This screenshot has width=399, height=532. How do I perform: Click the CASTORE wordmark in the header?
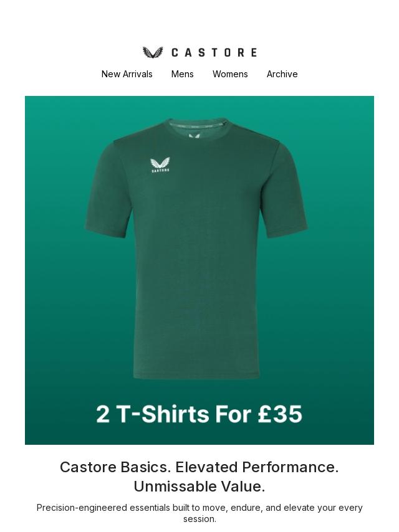click(214, 52)
